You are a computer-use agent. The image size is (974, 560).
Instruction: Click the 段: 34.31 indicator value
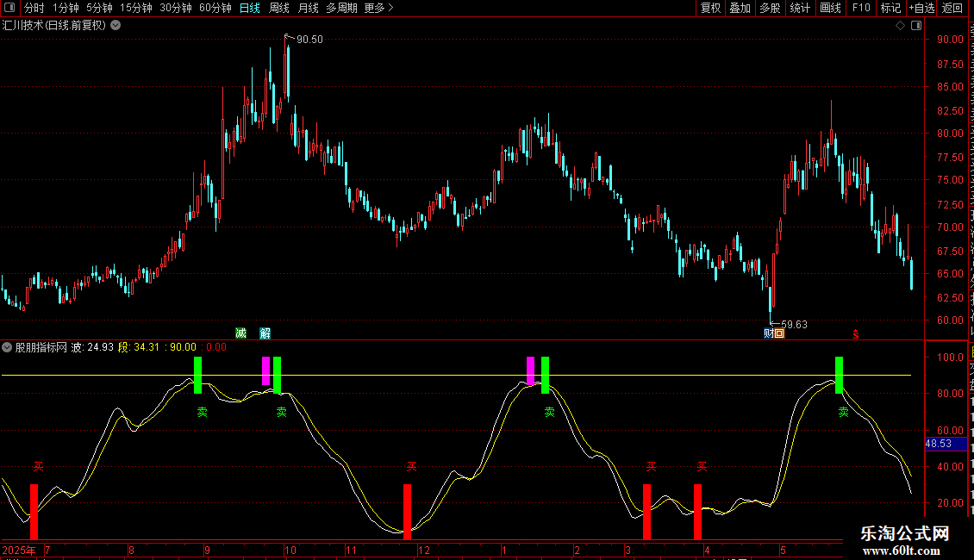tap(139, 347)
